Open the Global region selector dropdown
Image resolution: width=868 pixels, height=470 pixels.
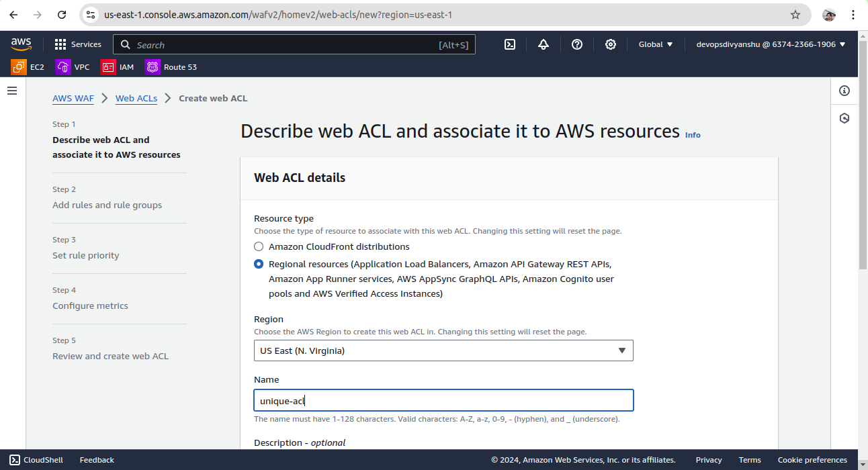point(656,44)
